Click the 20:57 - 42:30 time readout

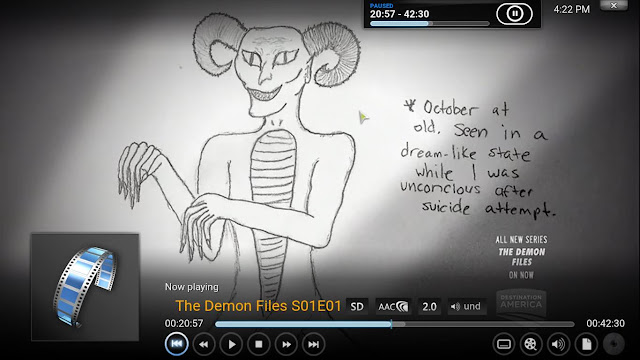pos(399,14)
